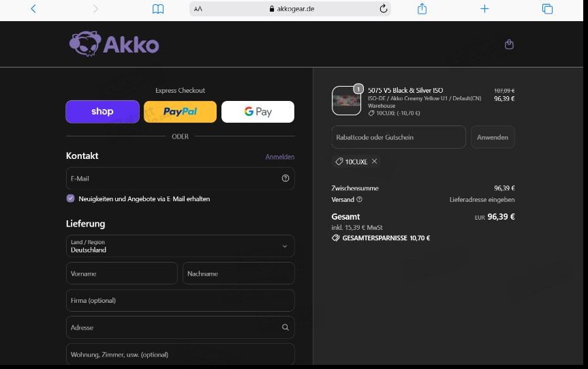Click the Wohnung, Zimmer optional field
The height and width of the screenshot is (369, 588).
180,355
